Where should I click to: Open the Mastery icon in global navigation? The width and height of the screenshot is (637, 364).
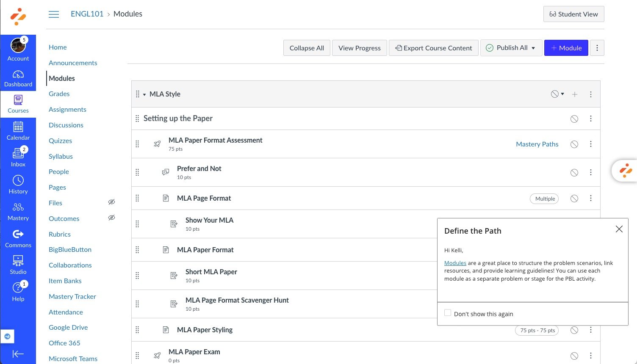click(18, 211)
